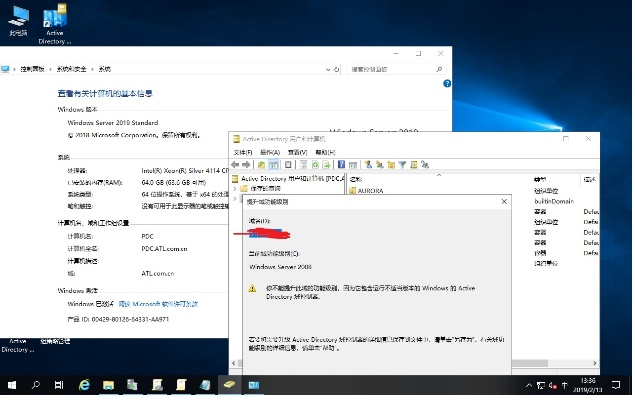Click refresh button beside address bar

click(x=337, y=69)
